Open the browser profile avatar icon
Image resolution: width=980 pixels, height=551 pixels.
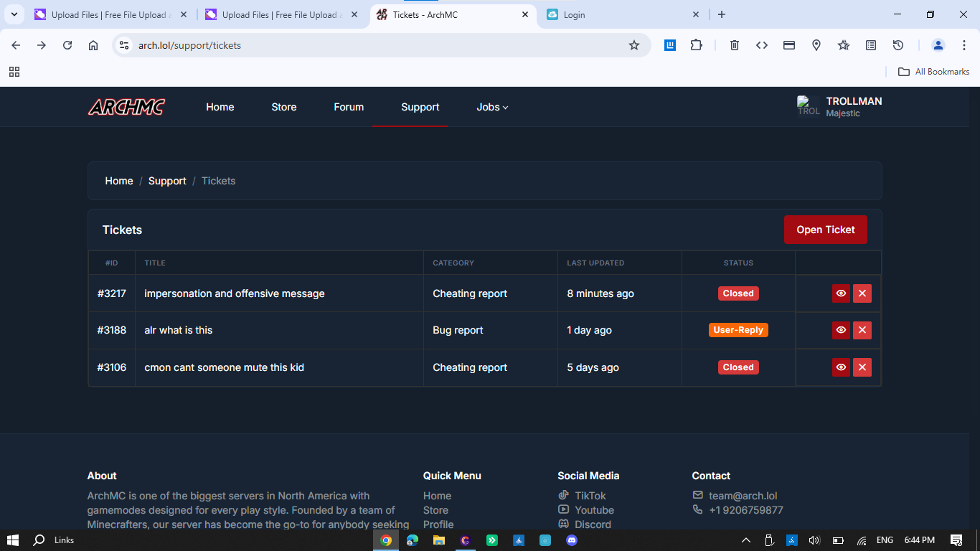coord(938,45)
